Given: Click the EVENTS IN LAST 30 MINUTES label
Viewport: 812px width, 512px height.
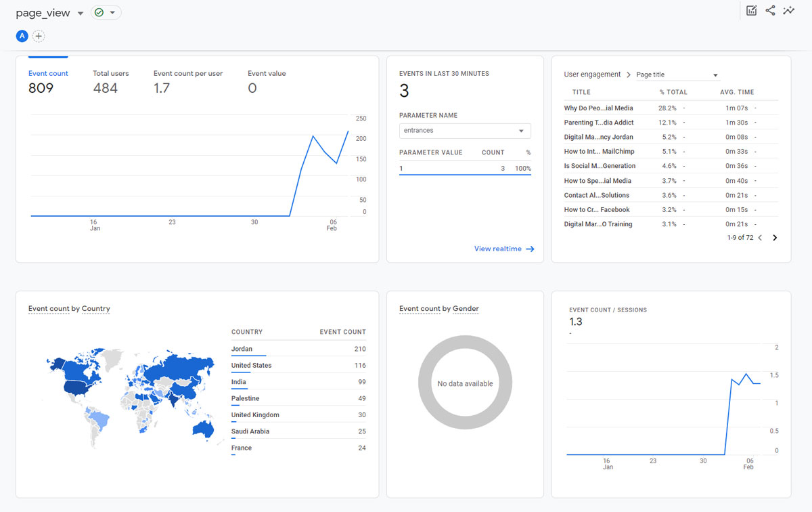Looking at the screenshot, I should point(444,73).
